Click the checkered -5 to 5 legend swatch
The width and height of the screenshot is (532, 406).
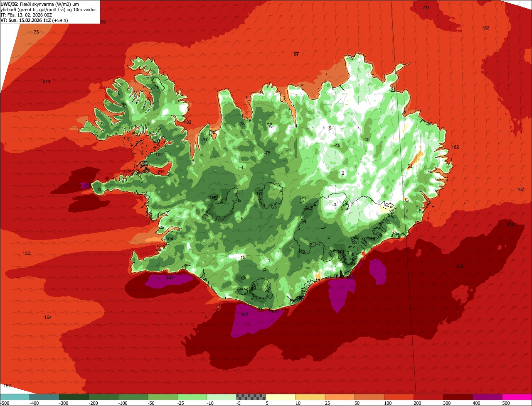click(251, 397)
